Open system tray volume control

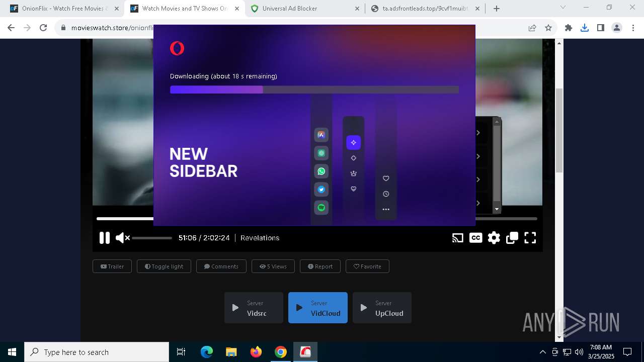pyautogui.click(x=579, y=352)
